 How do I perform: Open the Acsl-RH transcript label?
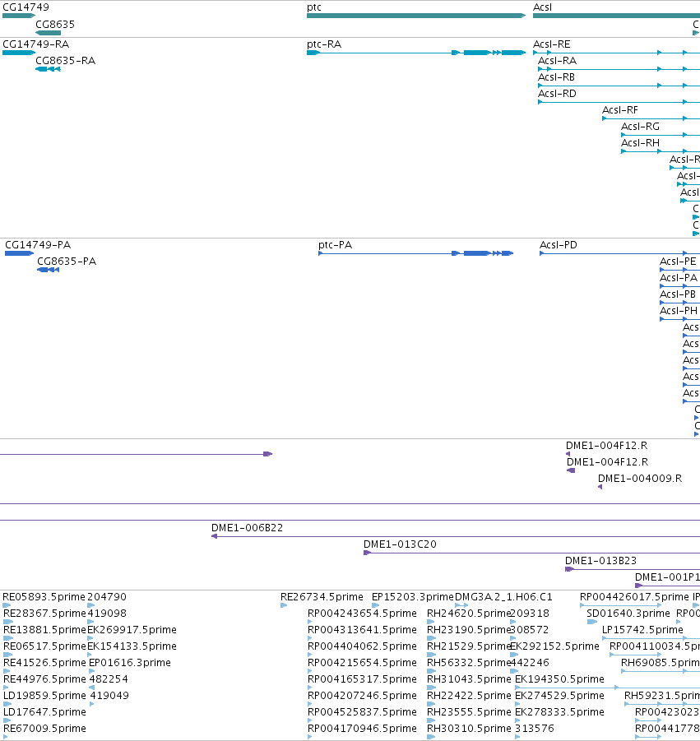(641, 143)
